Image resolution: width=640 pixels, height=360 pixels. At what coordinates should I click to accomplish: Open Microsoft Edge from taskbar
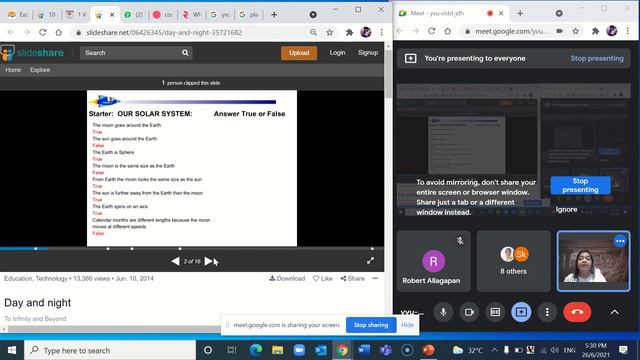click(256, 350)
